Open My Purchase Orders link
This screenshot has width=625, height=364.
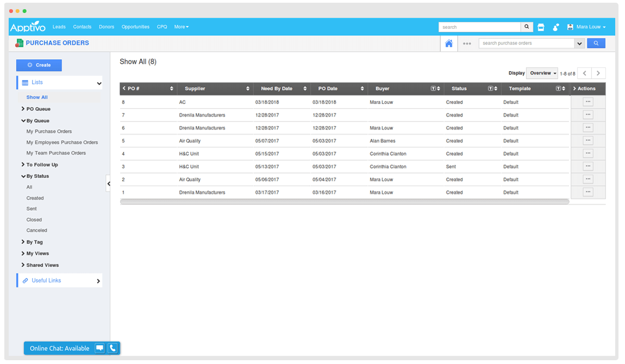[x=49, y=131]
